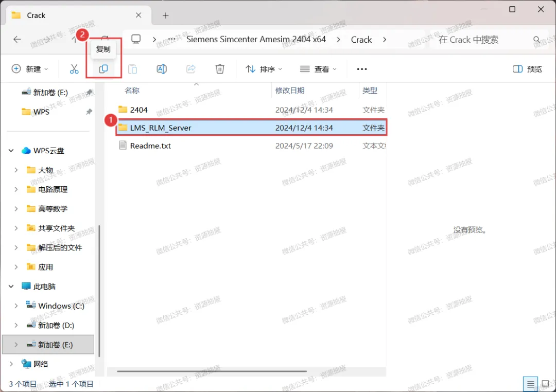Click the Rename icon in toolbar
This screenshot has width=556, height=392.
[x=162, y=69]
